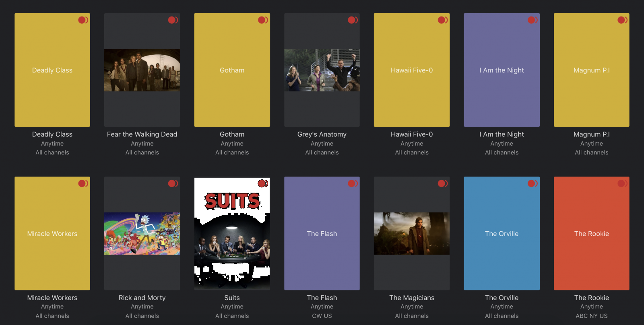Open the Deadly Class yellow poster card
Screen dimensions: 644x325
[x=52, y=70]
